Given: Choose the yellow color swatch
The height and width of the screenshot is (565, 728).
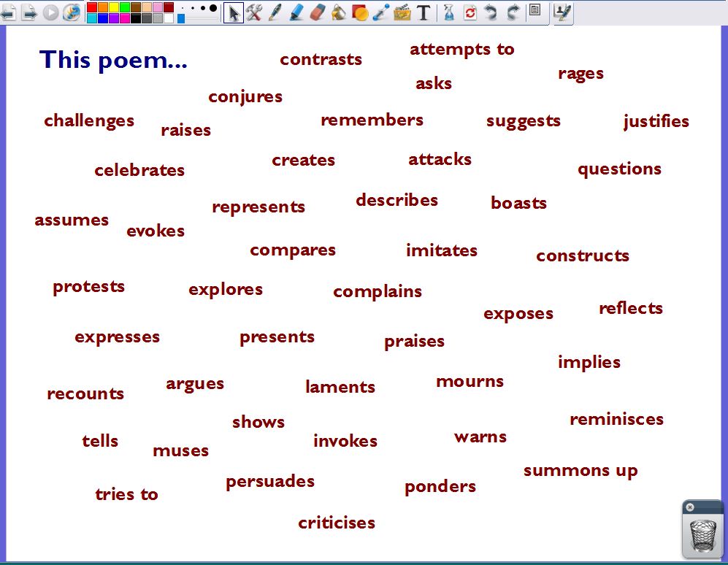Looking at the screenshot, I should tap(114, 7).
